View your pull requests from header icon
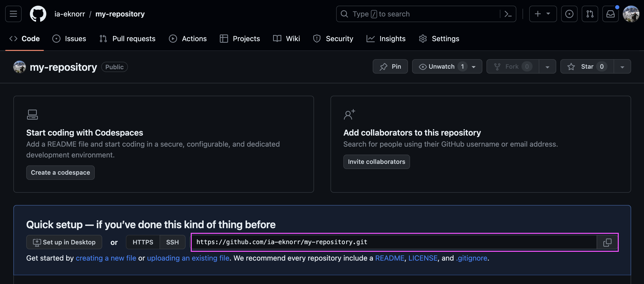Screen dimensions: 644x284 pos(590,14)
